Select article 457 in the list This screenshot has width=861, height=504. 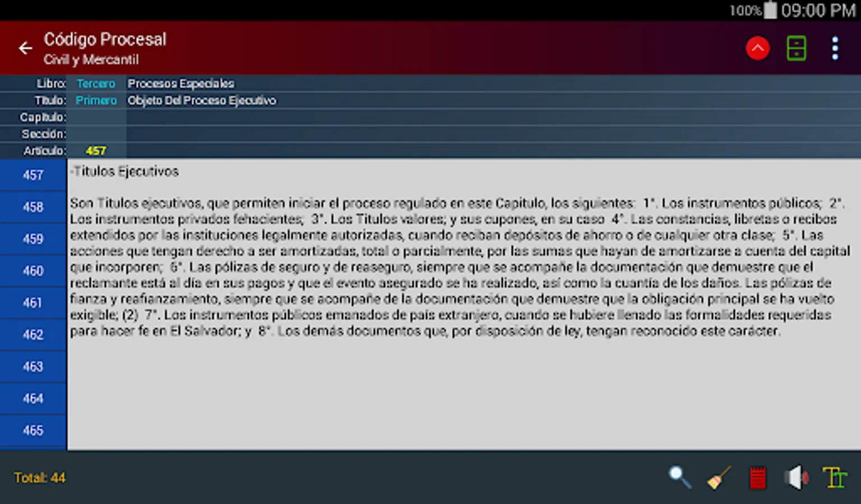pyautogui.click(x=33, y=175)
